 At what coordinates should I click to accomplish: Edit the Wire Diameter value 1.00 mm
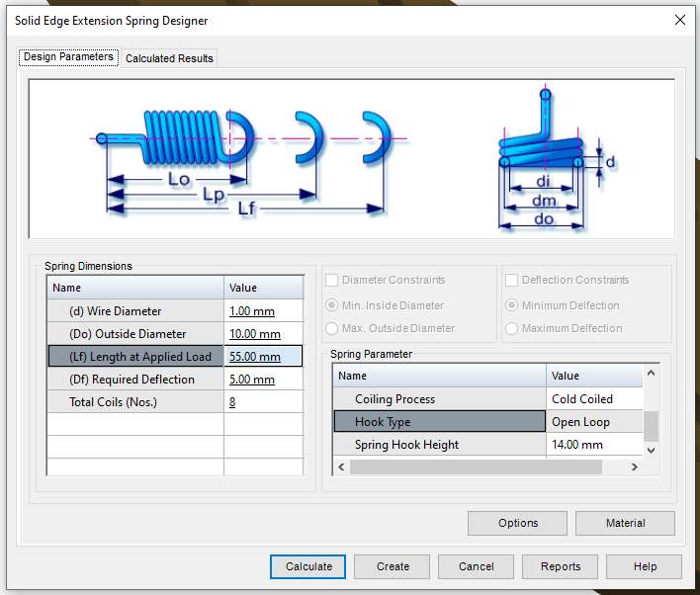click(263, 311)
